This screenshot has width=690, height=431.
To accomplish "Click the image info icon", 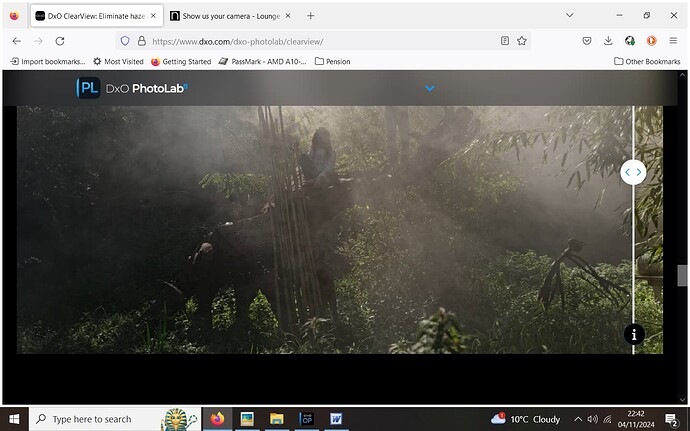I will (x=633, y=335).
